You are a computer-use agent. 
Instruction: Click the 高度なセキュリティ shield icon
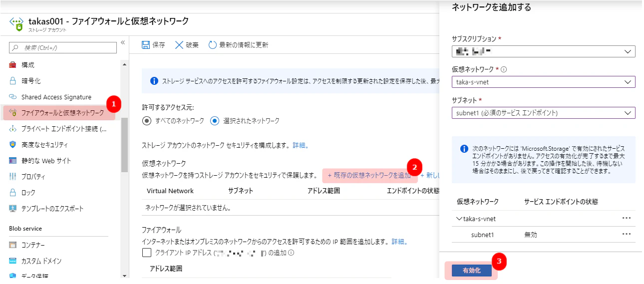13,145
